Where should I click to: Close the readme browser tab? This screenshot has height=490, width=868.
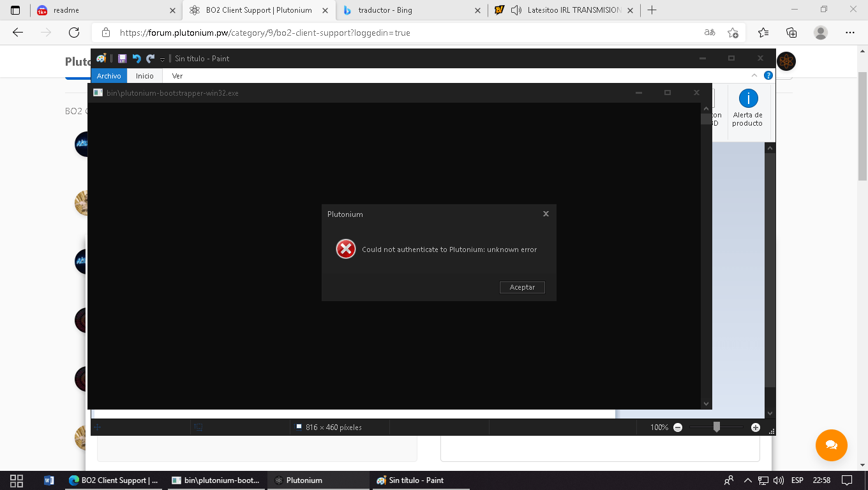coord(172,10)
